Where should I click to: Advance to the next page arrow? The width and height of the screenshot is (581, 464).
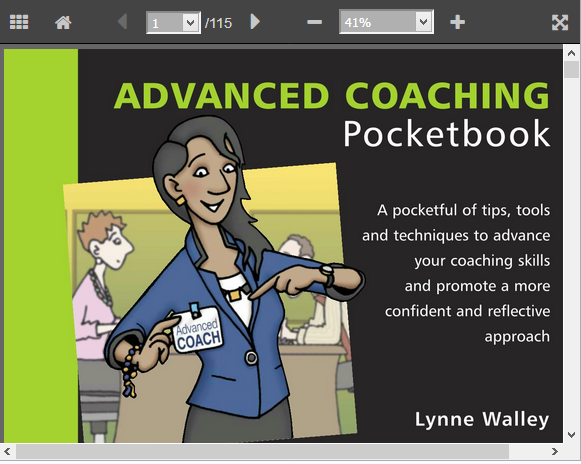pos(255,21)
